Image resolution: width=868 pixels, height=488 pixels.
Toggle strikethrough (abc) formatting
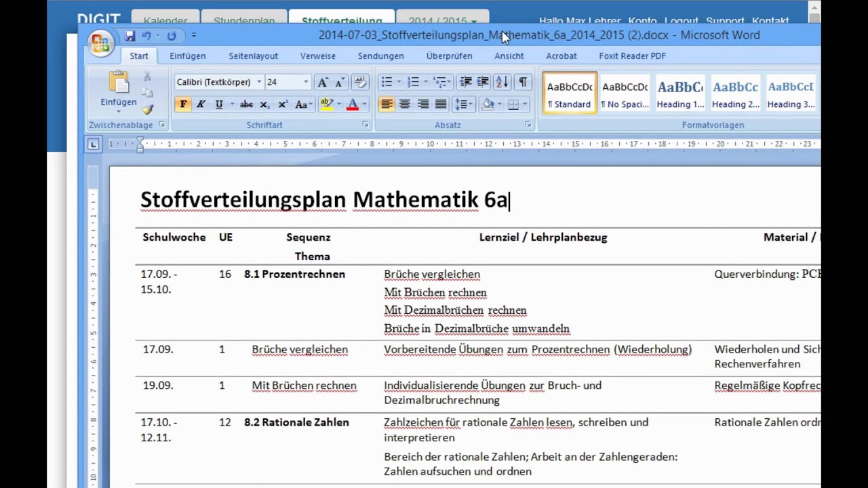point(247,104)
